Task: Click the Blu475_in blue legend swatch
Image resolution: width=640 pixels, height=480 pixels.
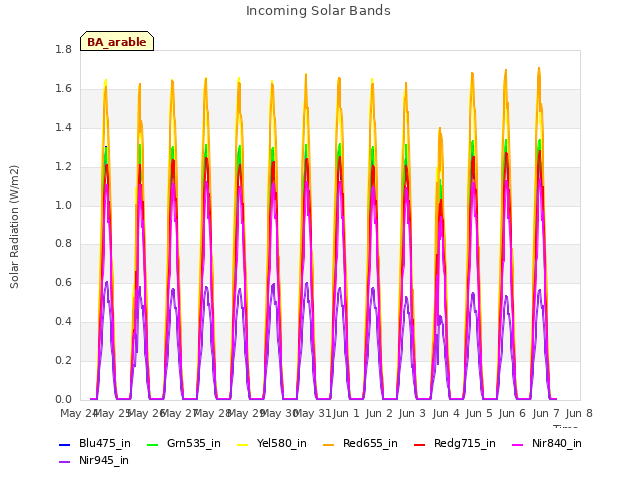Action: point(65,444)
